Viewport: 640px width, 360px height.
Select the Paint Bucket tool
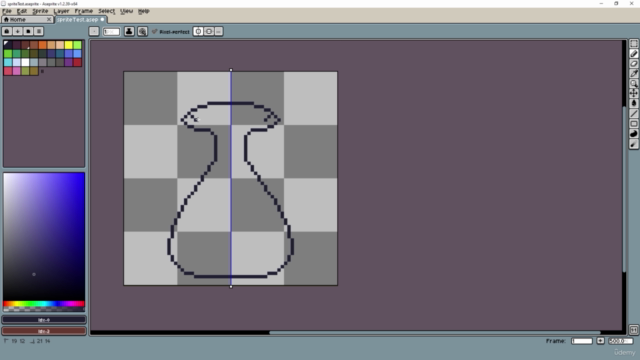click(633, 104)
